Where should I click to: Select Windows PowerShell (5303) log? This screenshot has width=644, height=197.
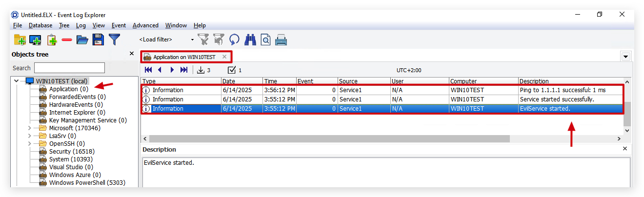87,182
